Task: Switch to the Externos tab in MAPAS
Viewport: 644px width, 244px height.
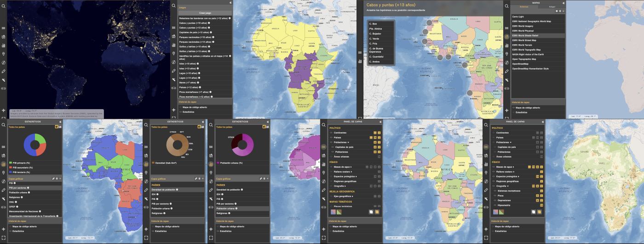Action: (523, 7)
